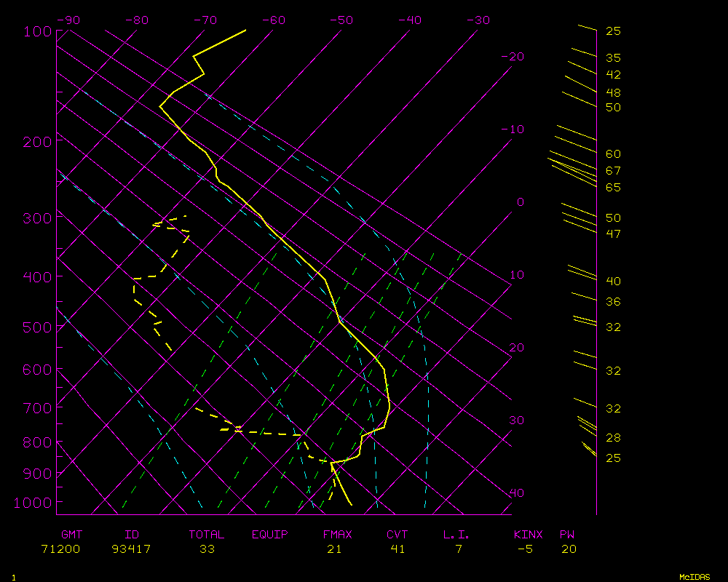Screen dimensions: 728x582
Task: Click the 36 wind speed value
Action: [613, 302]
